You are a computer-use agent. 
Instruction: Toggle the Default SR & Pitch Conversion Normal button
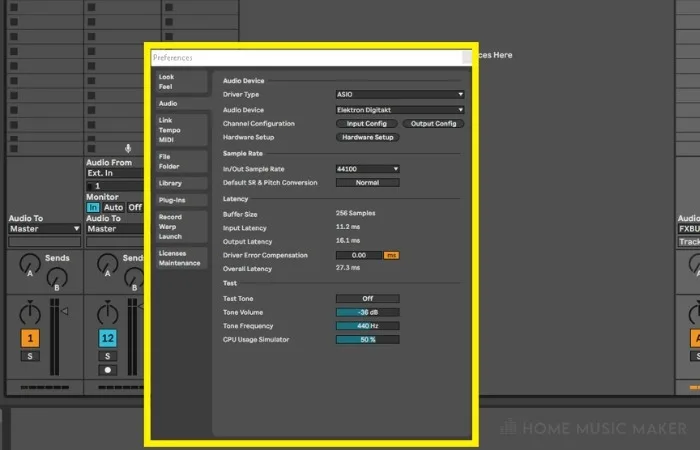pyautogui.click(x=367, y=183)
